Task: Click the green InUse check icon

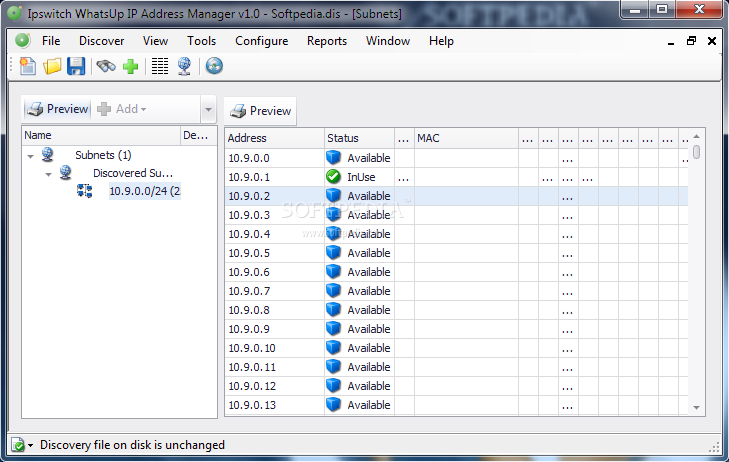Action: 333,177
